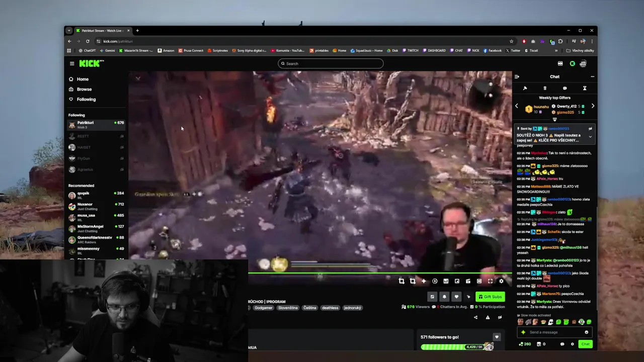Click the KICK logo
The height and width of the screenshot is (362, 644).
point(91,63)
